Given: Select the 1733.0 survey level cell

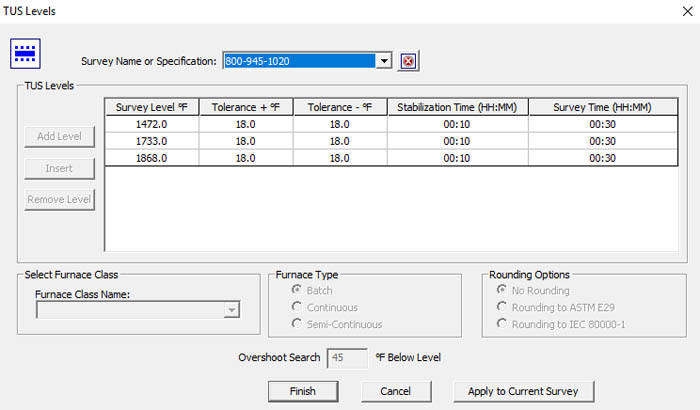Looking at the screenshot, I should 152,141.
